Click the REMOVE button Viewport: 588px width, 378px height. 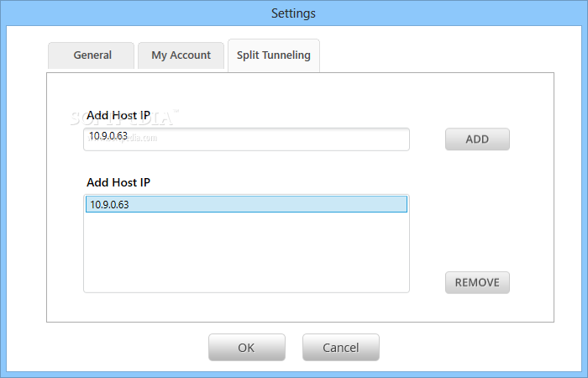(x=477, y=282)
